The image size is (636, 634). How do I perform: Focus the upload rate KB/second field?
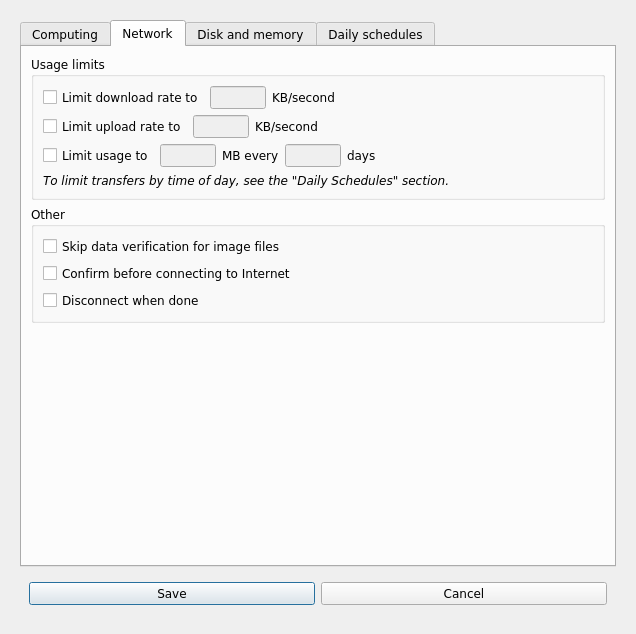point(220,126)
